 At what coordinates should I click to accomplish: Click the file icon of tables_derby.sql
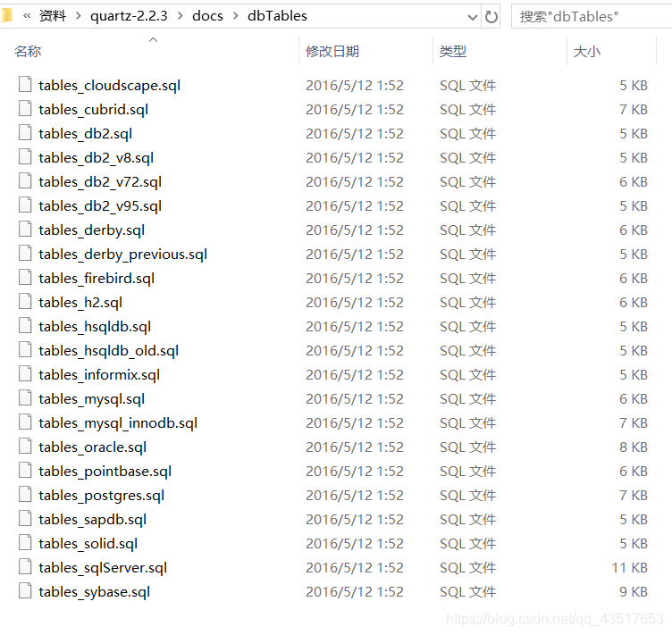coord(25,229)
